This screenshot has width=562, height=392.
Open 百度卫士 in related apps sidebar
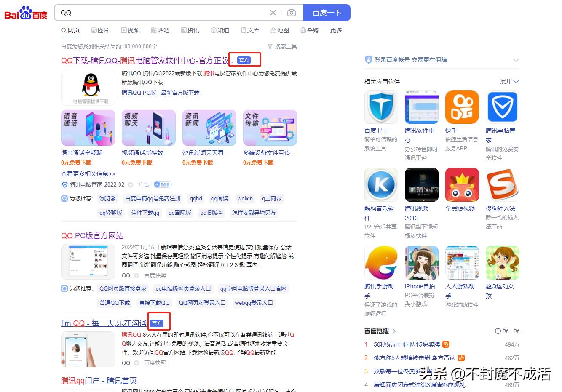[381, 107]
